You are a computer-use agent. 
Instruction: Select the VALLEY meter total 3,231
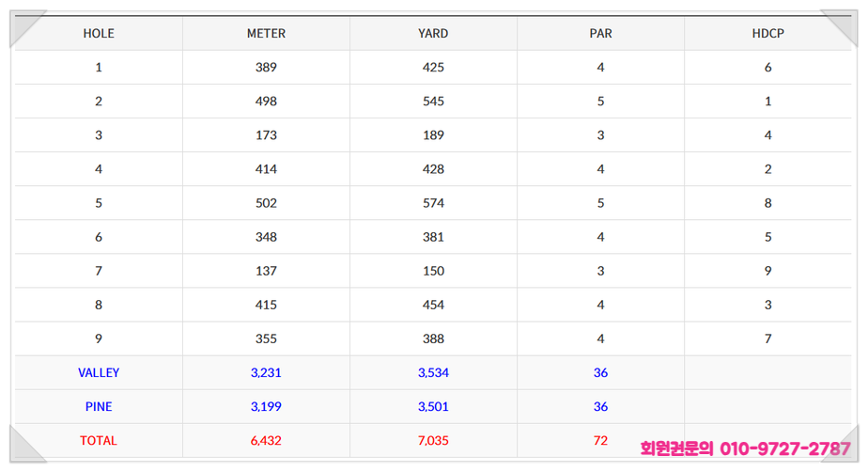(x=266, y=373)
